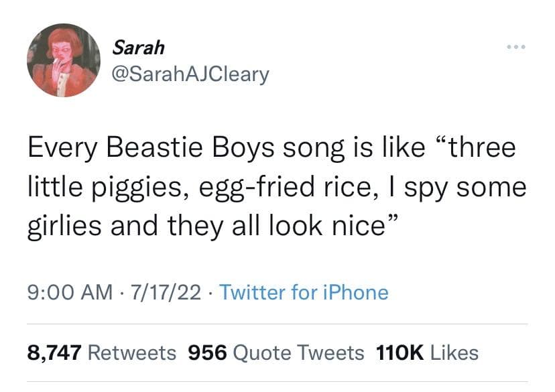The image size is (555, 392).
Task: Click the tweet text about Beastie Boys
Action: pos(276,187)
